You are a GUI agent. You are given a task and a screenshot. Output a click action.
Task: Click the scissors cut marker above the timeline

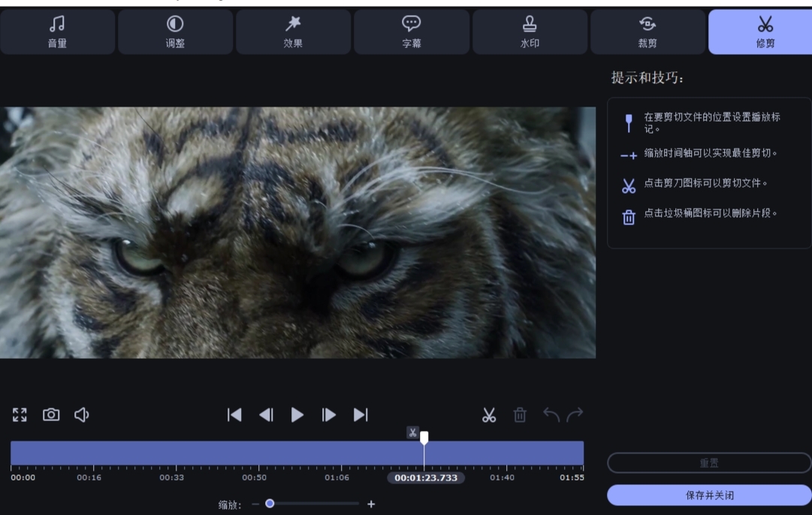click(x=412, y=432)
